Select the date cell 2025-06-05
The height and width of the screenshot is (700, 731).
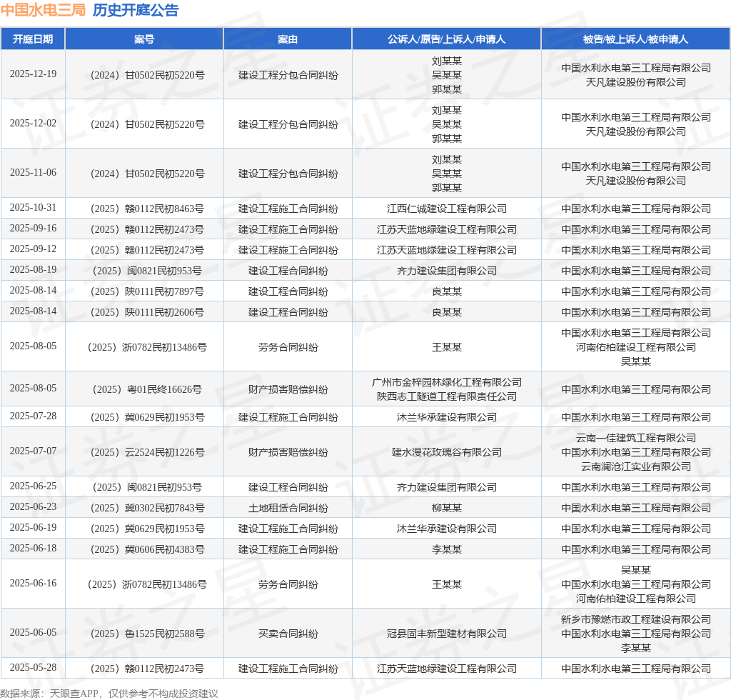[x=33, y=633]
